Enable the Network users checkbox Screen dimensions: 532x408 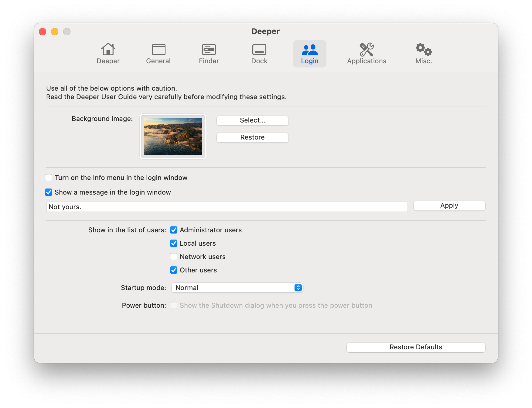[174, 257]
